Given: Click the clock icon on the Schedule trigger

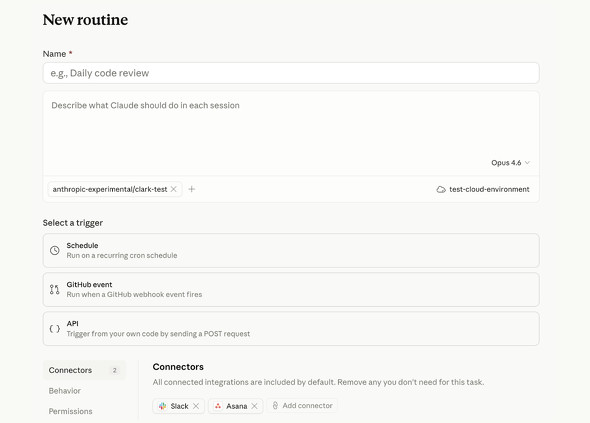Looking at the screenshot, I should click(55, 250).
